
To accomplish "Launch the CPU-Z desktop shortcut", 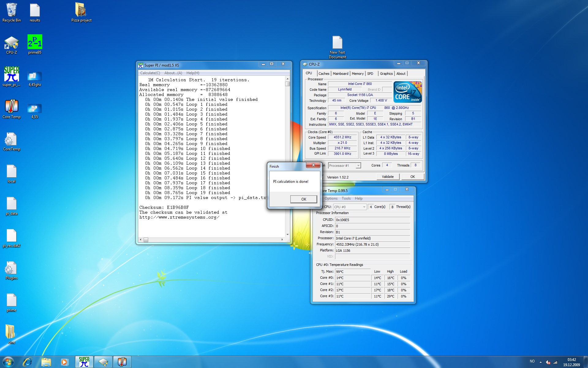I will click(12, 45).
